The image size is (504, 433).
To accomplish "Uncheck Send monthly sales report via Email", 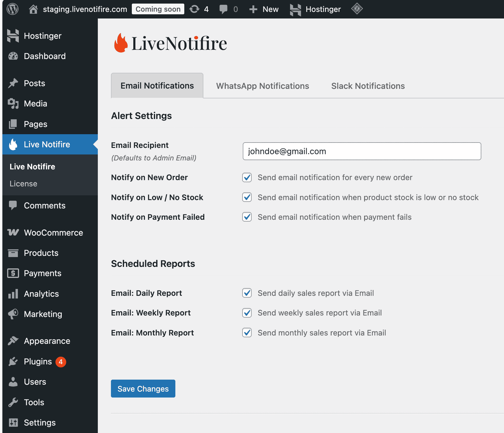I will point(247,333).
